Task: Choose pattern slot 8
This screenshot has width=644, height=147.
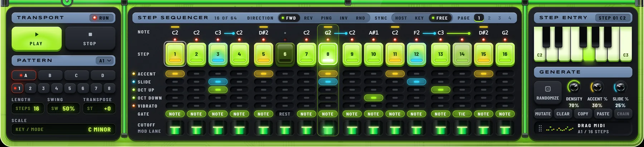Action: [109, 88]
